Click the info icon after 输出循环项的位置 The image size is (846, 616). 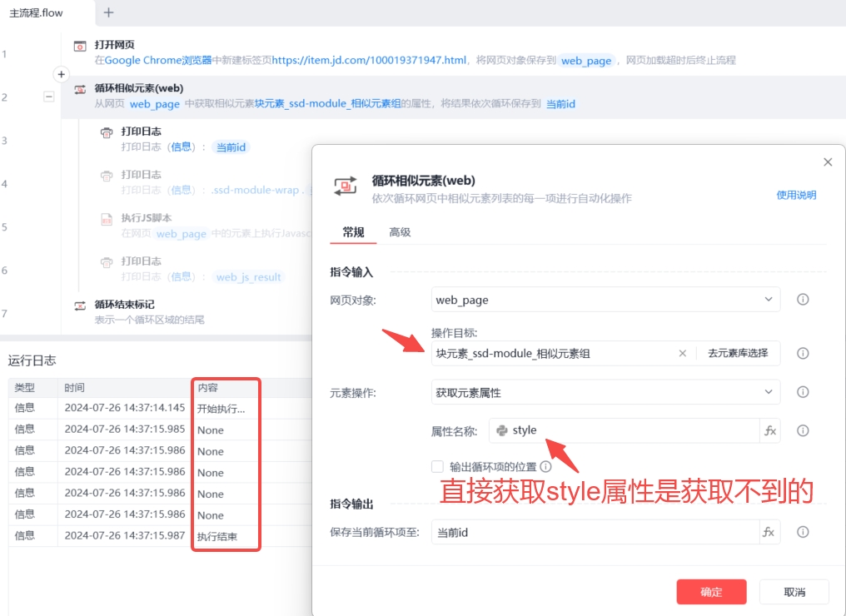click(x=545, y=467)
